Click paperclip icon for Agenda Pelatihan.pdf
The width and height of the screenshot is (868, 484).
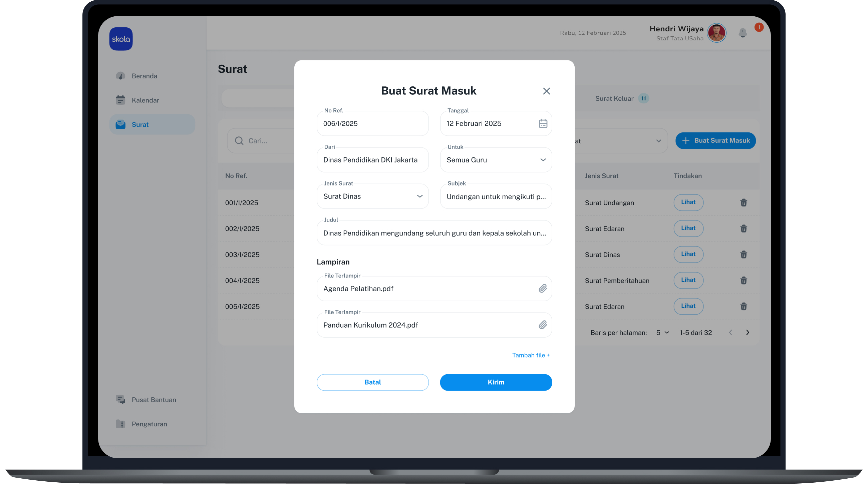pyautogui.click(x=543, y=288)
